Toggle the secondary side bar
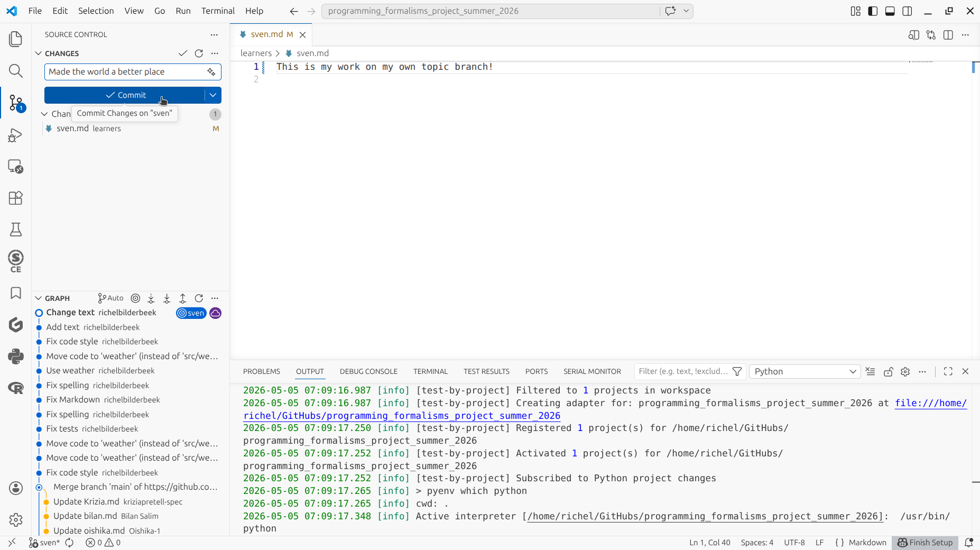The width and height of the screenshot is (980, 550). [x=908, y=11]
